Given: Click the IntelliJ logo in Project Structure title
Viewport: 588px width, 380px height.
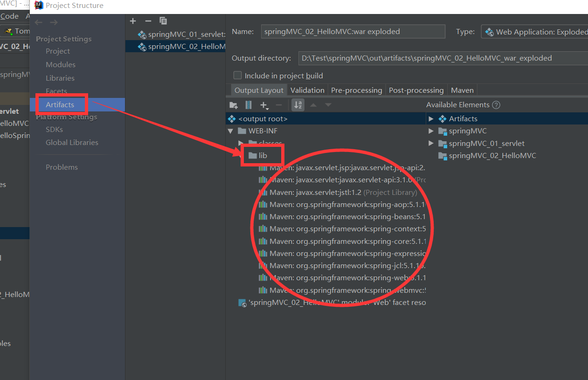Looking at the screenshot, I should tap(39, 6).
